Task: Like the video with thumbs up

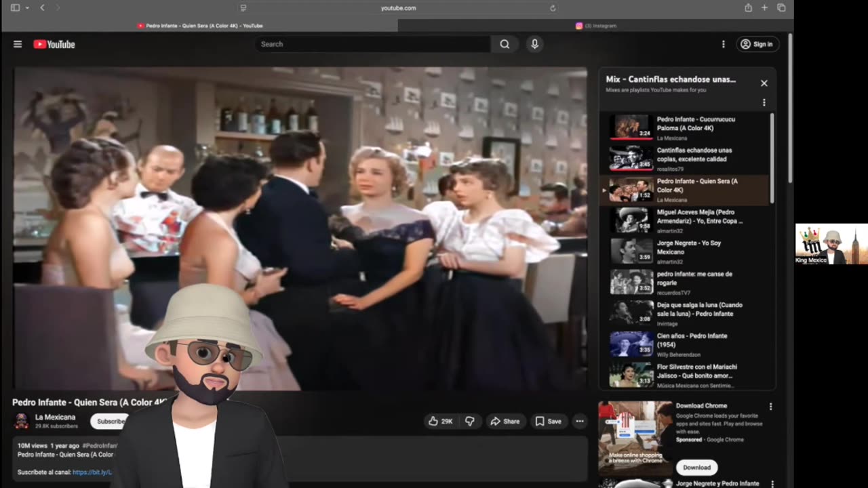Action: point(440,421)
